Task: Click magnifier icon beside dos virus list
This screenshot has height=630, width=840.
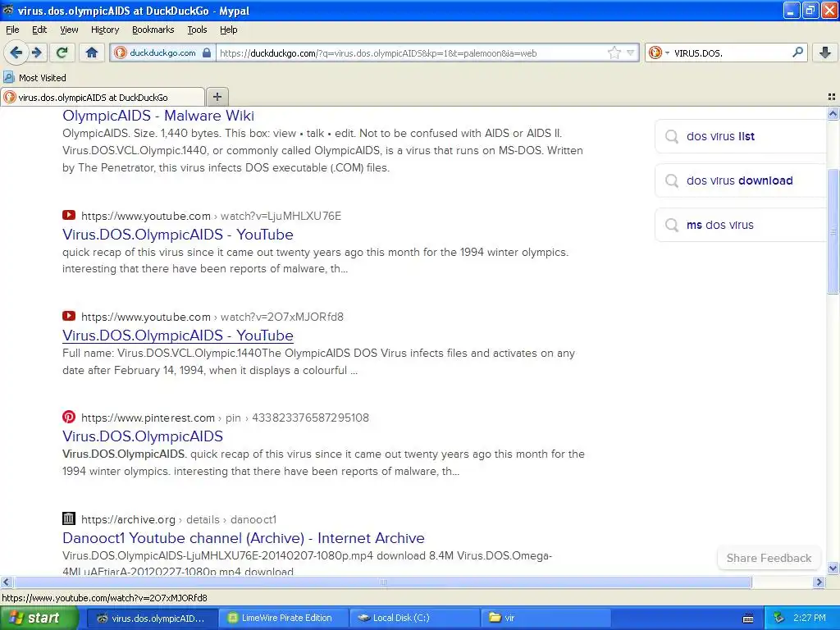Action: pyautogui.click(x=671, y=137)
